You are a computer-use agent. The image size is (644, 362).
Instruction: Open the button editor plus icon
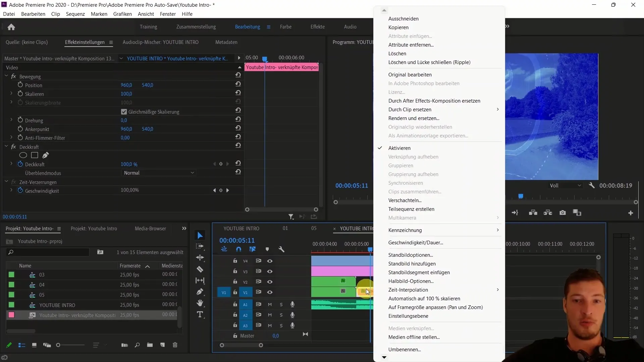pos(631,213)
